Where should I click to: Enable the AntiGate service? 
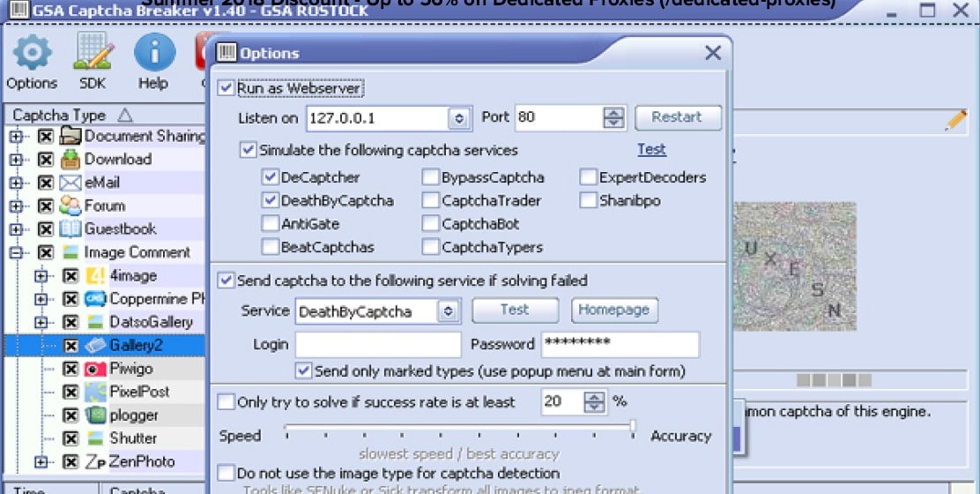point(270,224)
